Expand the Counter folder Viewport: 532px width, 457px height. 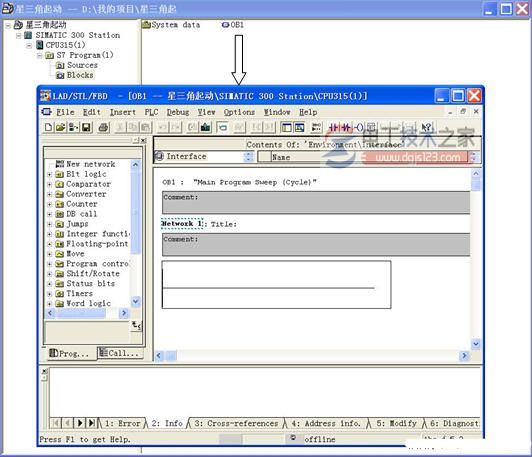point(50,204)
